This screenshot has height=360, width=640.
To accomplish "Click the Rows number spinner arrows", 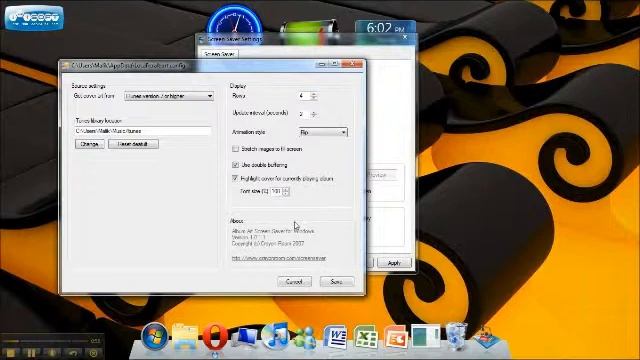I will [x=313, y=96].
